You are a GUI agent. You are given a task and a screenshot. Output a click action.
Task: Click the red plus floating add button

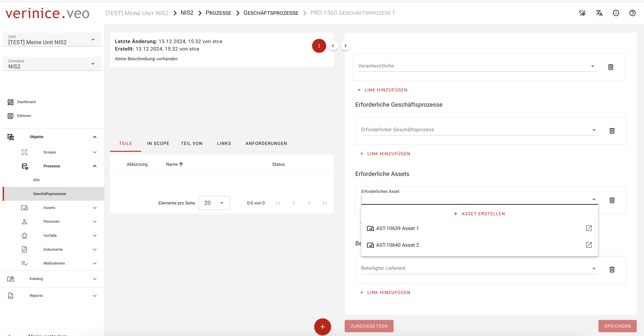[322, 327]
